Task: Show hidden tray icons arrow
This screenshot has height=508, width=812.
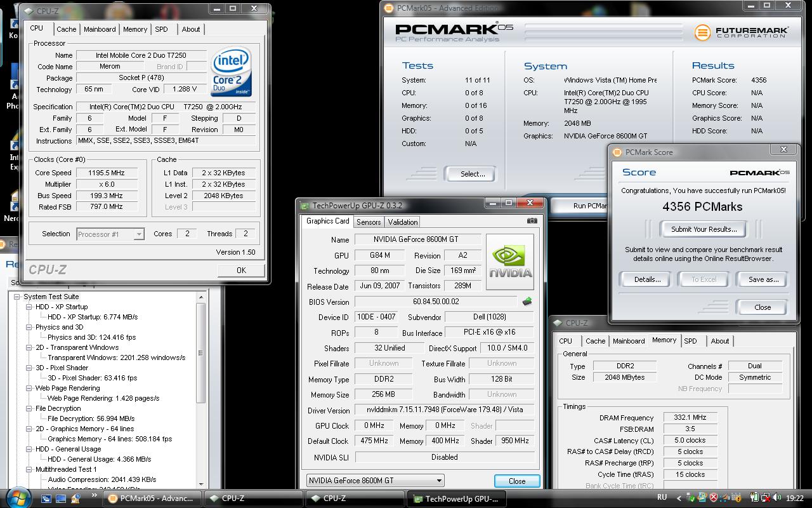Action: (x=678, y=498)
